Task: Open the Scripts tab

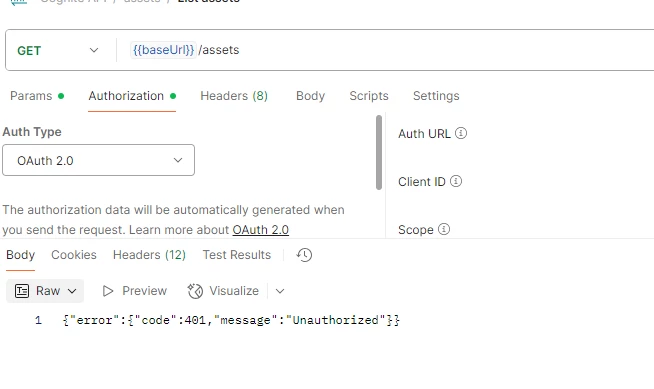Action: (x=369, y=96)
